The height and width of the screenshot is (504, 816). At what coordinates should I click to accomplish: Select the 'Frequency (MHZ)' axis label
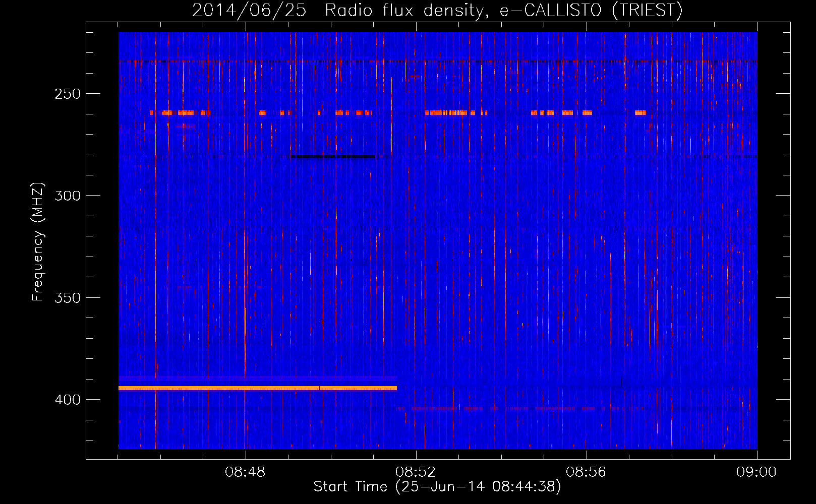tap(38, 242)
